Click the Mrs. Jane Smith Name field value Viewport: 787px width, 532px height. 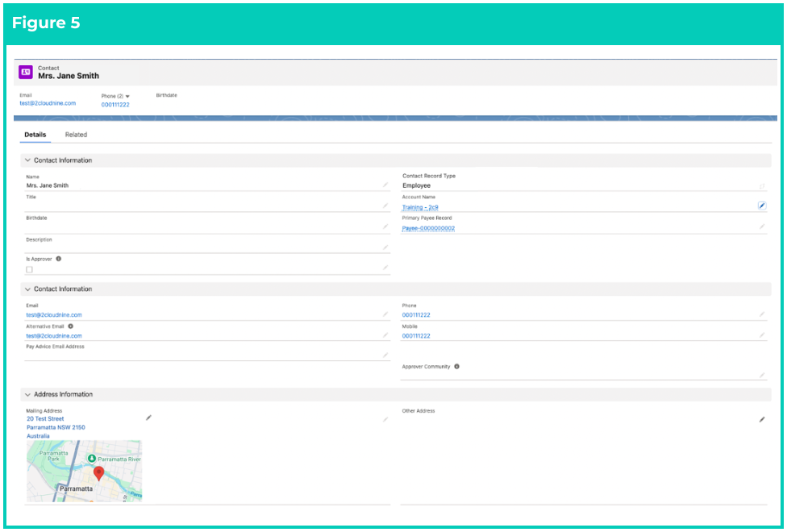click(48, 185)
